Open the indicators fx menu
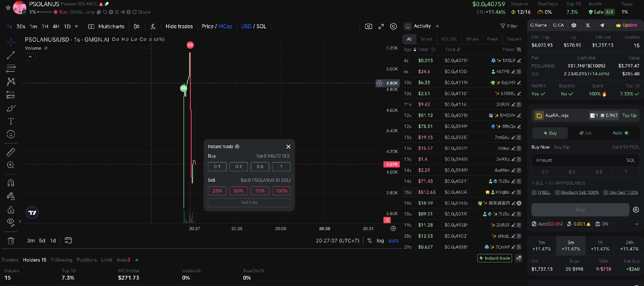 (153, 26)
